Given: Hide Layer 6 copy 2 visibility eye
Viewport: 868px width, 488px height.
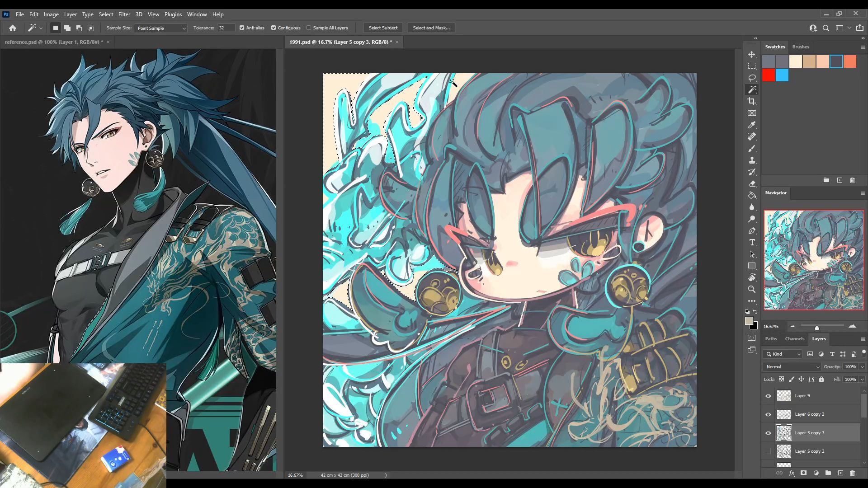Looking at the screenshot, I should (x=768, y=415).
